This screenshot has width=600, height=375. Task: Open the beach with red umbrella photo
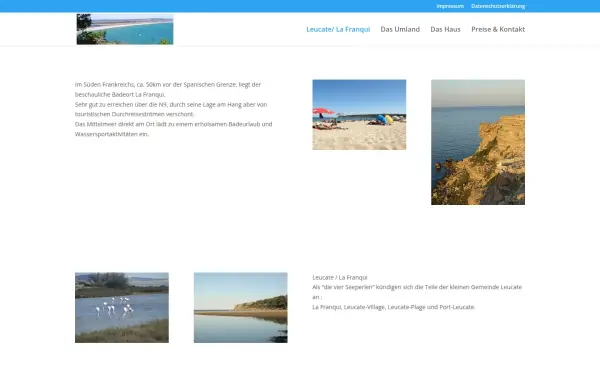pyautogui.click(x=359, y=114)
